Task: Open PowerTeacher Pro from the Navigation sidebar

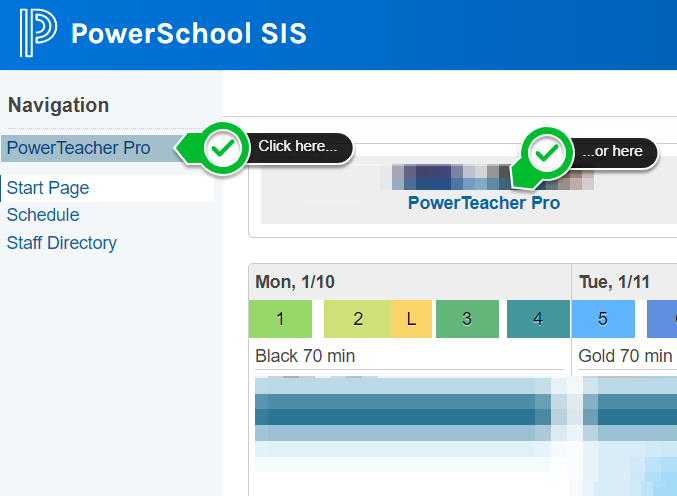Action: (79, 148)
